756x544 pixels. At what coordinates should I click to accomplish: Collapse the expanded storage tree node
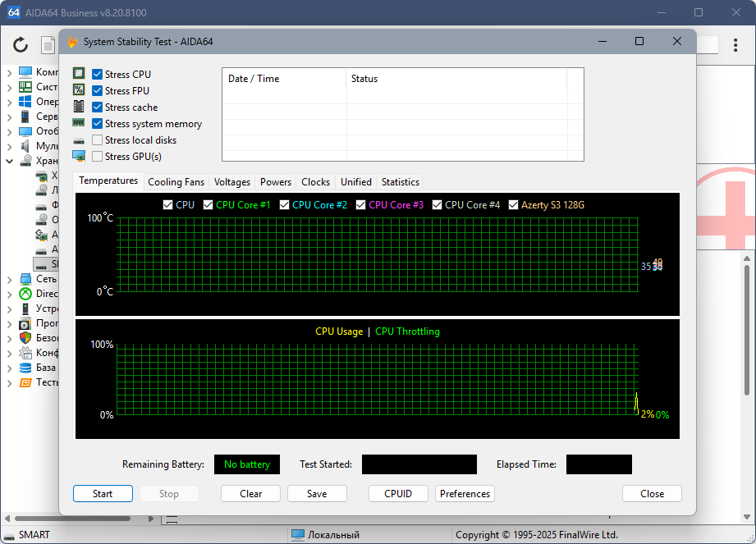coord(9,161)
